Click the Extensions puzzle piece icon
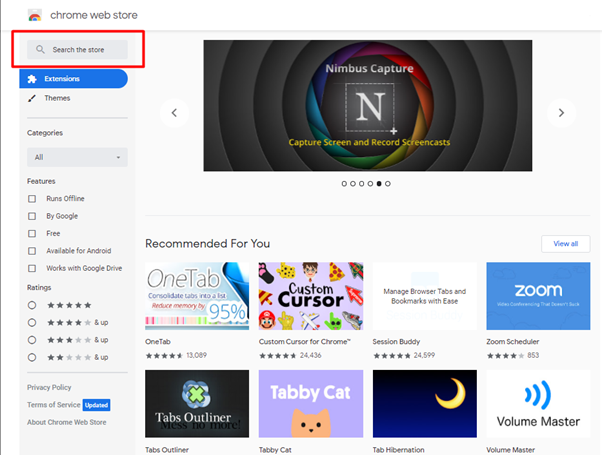Screen dimensions: 602x455 pos(32,79)
